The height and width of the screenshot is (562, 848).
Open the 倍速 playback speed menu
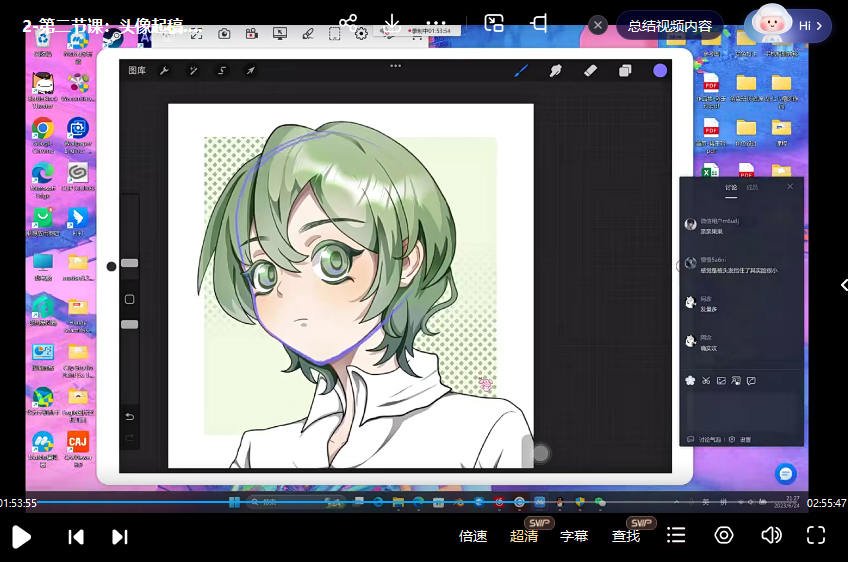pyautogui.click(x=473, y=536)
